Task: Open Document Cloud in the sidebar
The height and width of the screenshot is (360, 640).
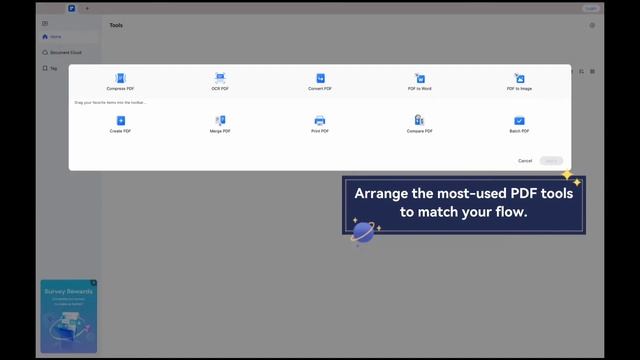Action: pos(69,53)
